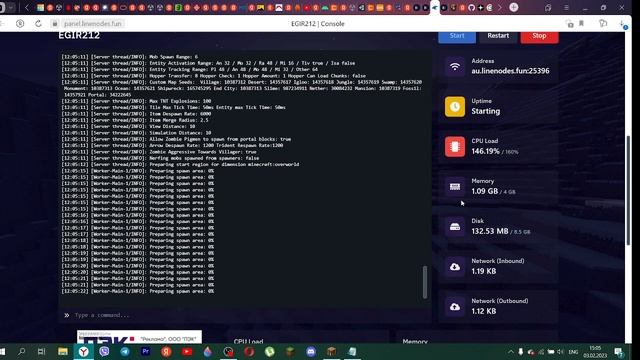Bookmark the page with the bookmark icon
This screenshot has width=640, height=360.
point(581,24)
